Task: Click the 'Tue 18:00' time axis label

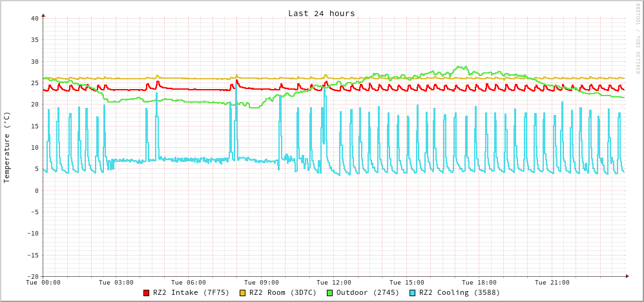Action: [x=479, y=283]
